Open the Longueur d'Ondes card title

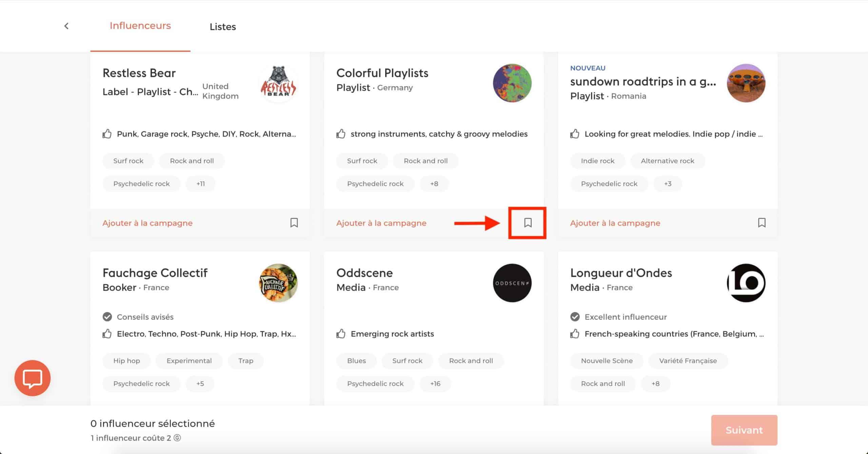(621, 273)
